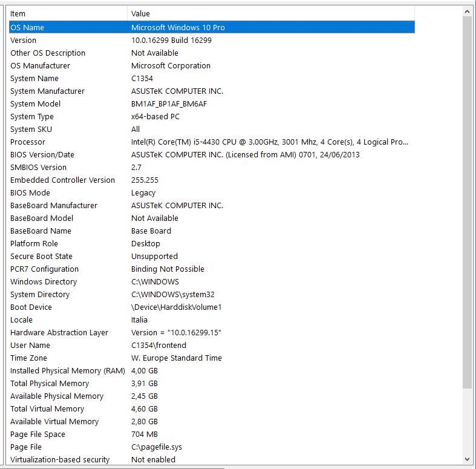
Task: Click the scrollbar up arrow
Action: (467, 12)
